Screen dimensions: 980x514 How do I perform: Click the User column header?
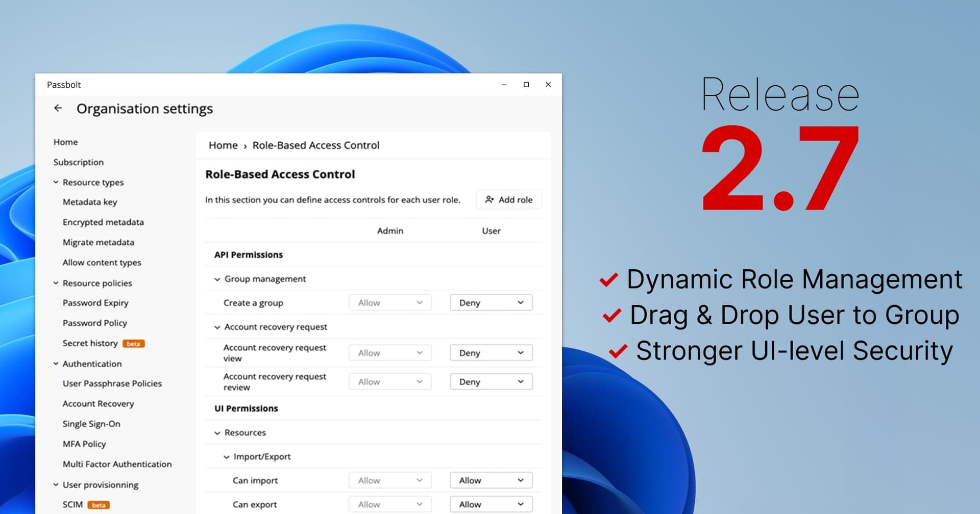(491, 231)
